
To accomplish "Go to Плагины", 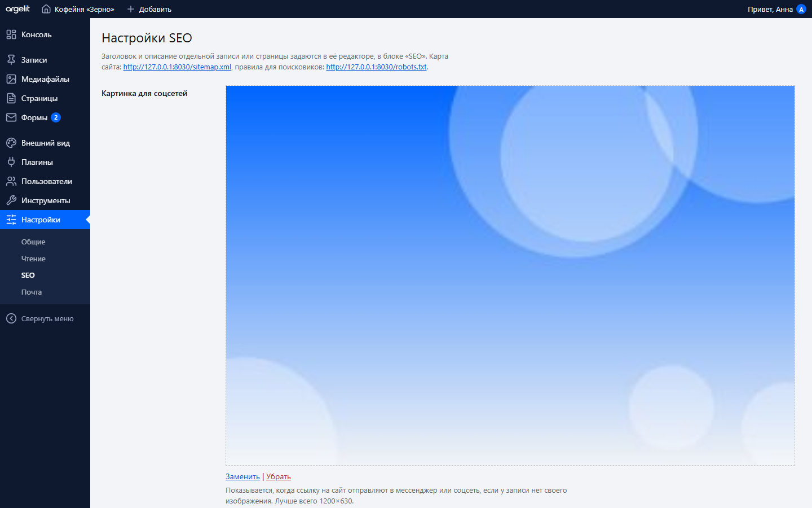I will click(45, 162).
